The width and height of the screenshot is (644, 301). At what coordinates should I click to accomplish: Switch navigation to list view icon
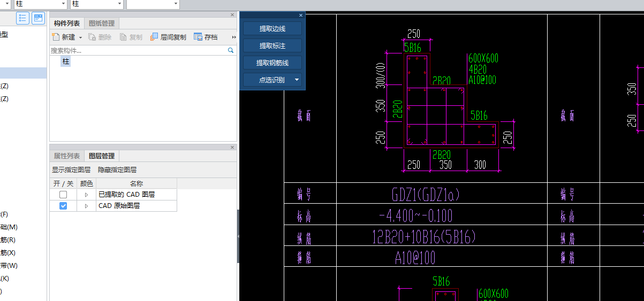(x=22, y=18)
